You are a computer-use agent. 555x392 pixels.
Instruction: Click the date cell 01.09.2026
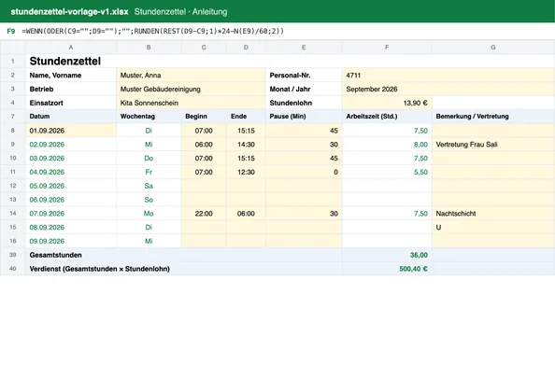coord(71,131)
